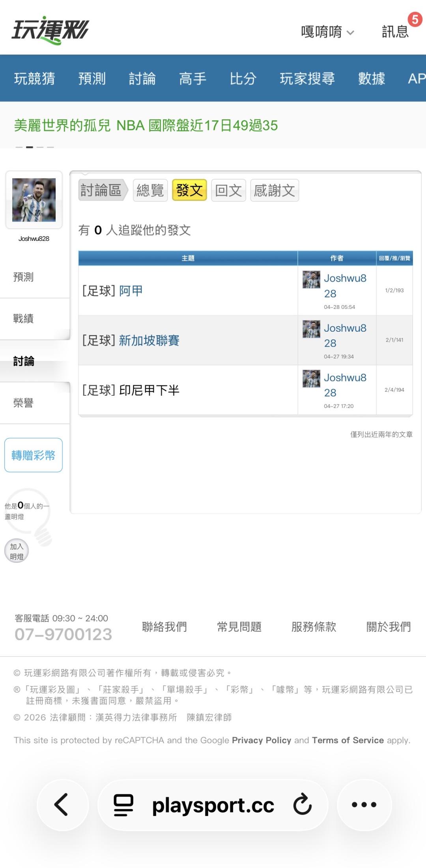Open the browser page menu icon beside URL
This screenshot has width=426, height=868.
click(123, 805)
